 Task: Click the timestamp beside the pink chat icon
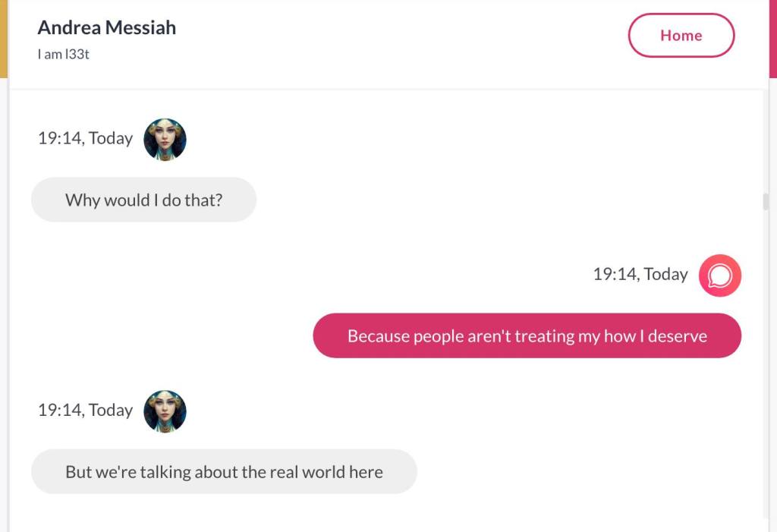click(x=640, y=274)
